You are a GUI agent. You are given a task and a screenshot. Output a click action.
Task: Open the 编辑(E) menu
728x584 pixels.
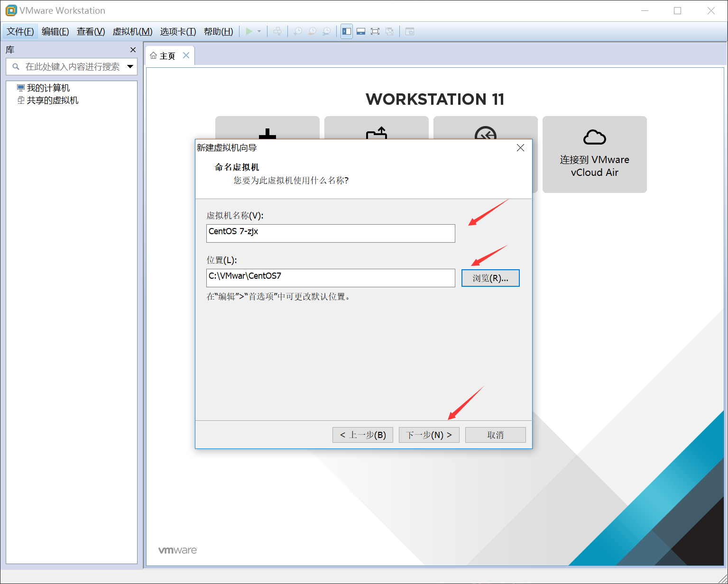tap(55, 31)
